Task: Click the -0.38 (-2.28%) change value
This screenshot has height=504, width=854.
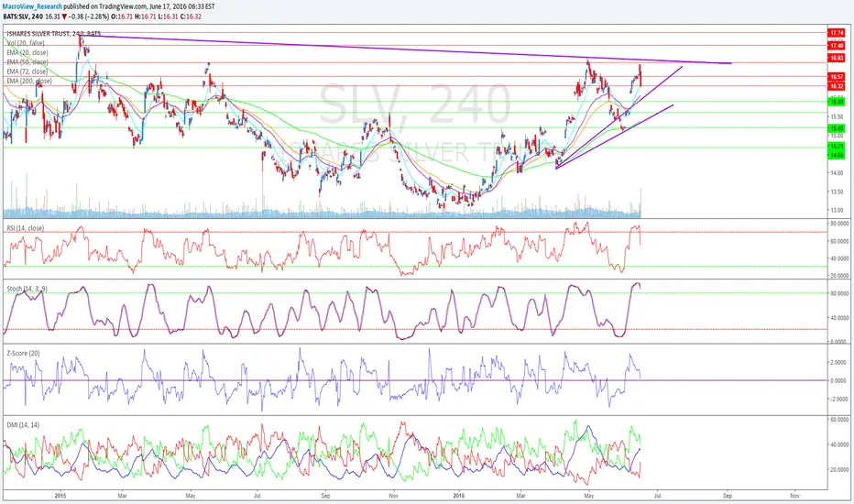Action: pos(88,16)
